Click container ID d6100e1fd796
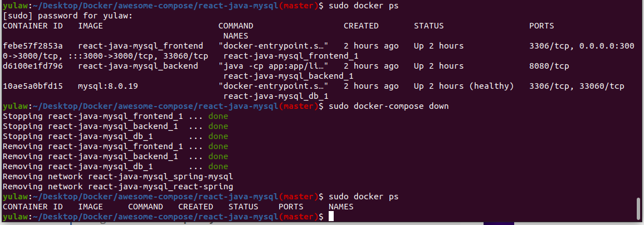644x225 pixels. click(33, 66)
